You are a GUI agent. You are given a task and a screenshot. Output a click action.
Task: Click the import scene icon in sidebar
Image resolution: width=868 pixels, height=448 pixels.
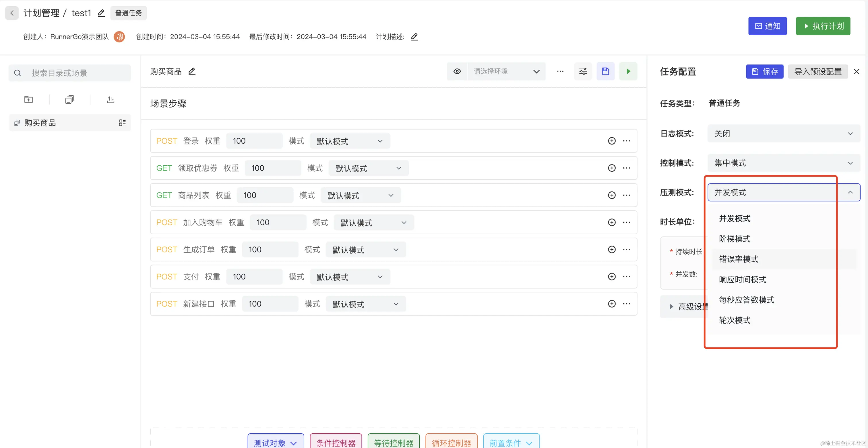tap(111, 100)
